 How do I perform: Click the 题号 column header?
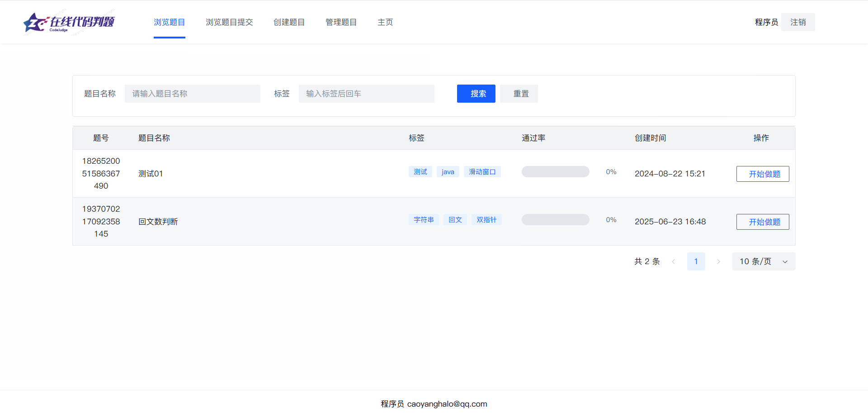pyautogui.click(x=101, y=138)
